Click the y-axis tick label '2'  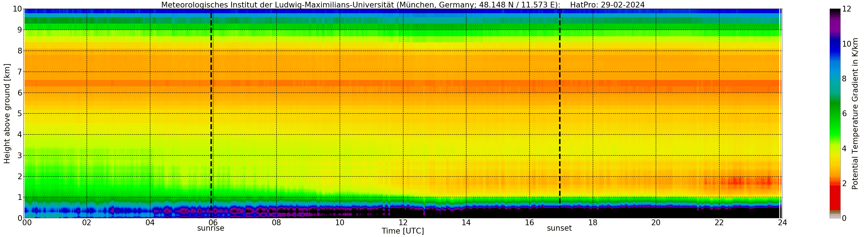pos(20,176)
